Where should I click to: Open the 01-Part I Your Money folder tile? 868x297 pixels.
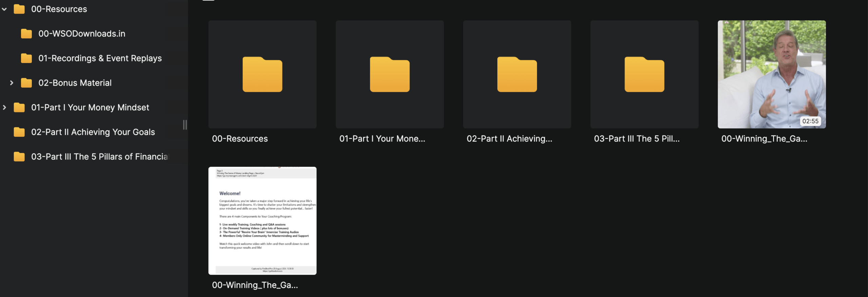click(390, 75)
